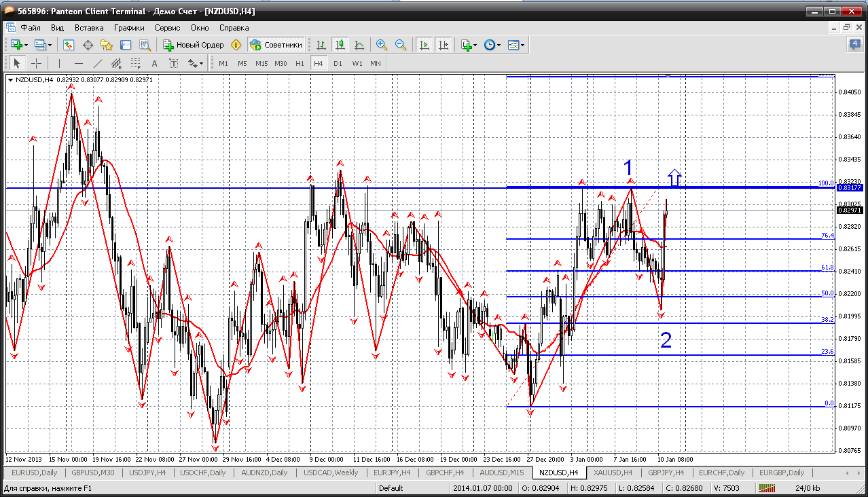Image resolution: width=868 pixels, height=497 pixels.
Task: Click the Новый Ордер button
Action: [193, 45]
